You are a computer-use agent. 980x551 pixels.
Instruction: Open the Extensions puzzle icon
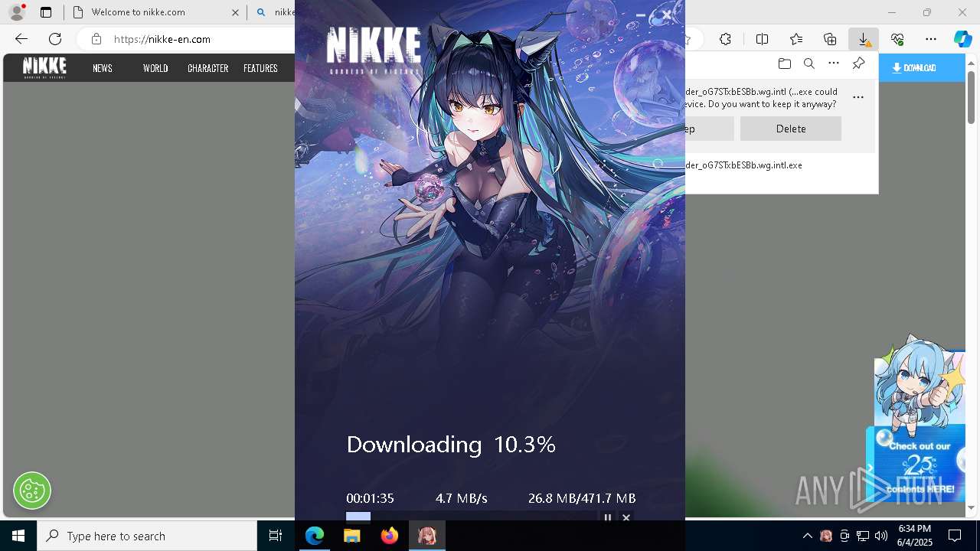pos(725,39)
